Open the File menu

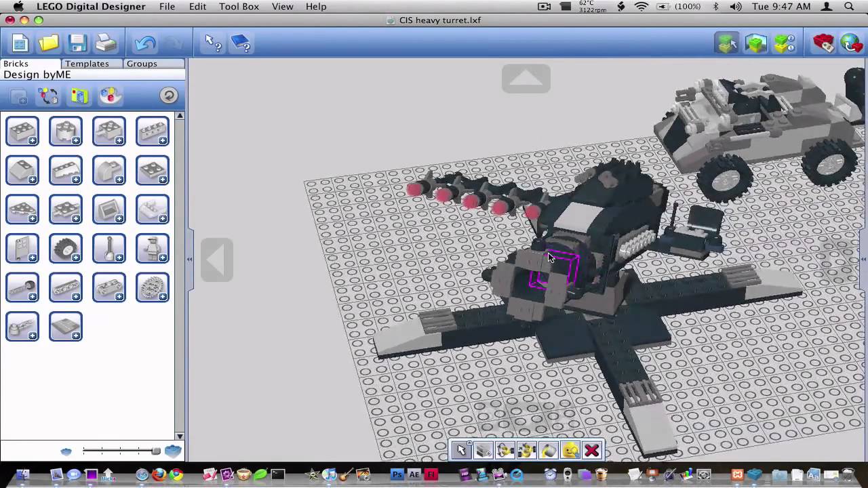point(167,6)
